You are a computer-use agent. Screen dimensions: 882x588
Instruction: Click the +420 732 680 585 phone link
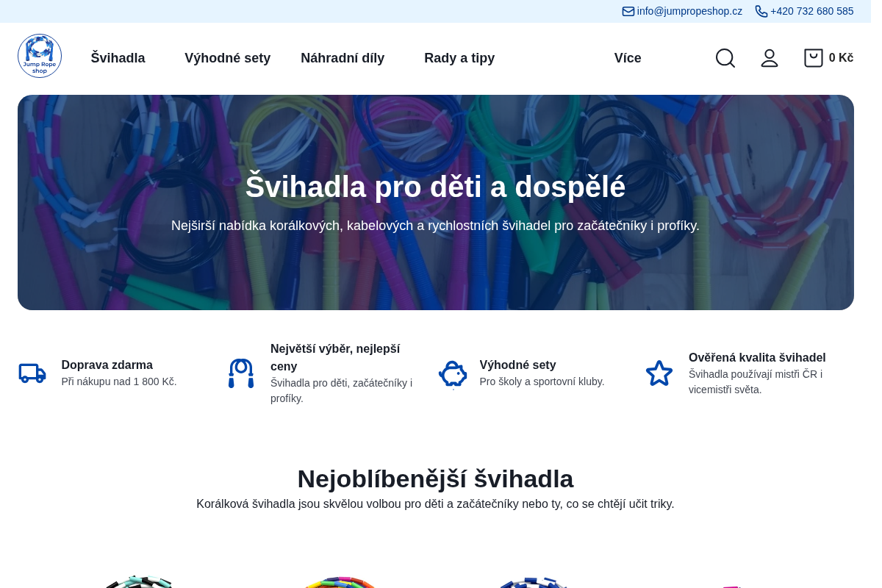coord(812,11)
